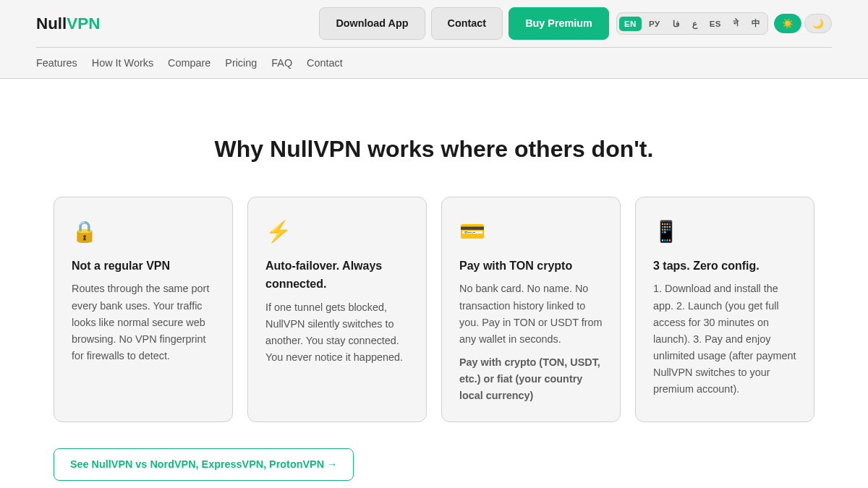This screenshot has width=868, height=488.
Task: Open See NullVPN vs NordVPN comparison link
Action: [x=203, y=464]
